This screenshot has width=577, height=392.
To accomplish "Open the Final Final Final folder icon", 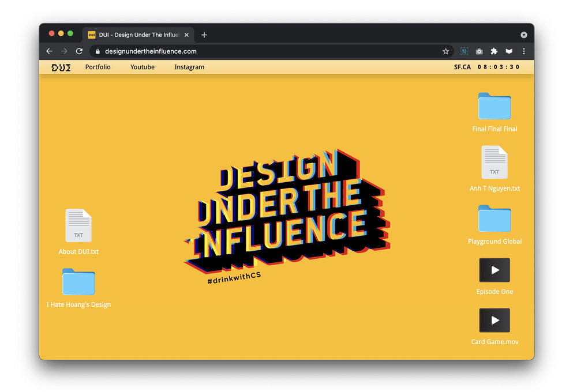I will [x=494, y=106].
